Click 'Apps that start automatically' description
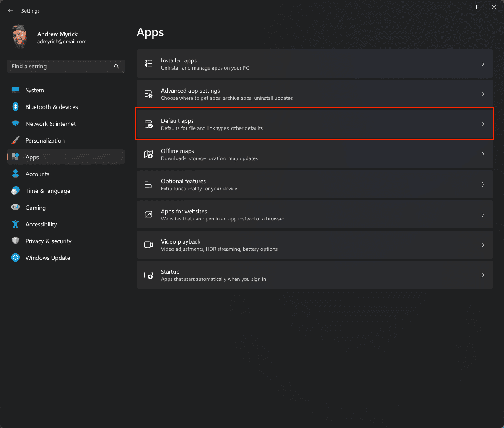504x428 pixels. (213, 279)
